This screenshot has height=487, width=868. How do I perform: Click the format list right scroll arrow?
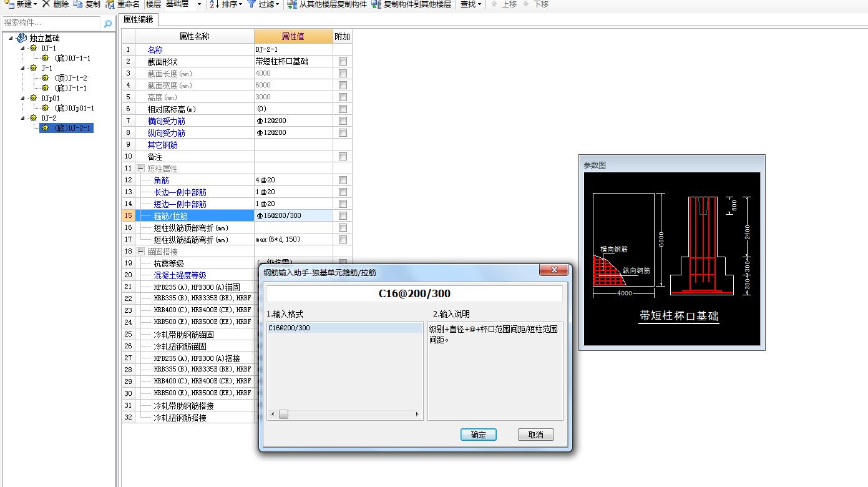point(417,415)
